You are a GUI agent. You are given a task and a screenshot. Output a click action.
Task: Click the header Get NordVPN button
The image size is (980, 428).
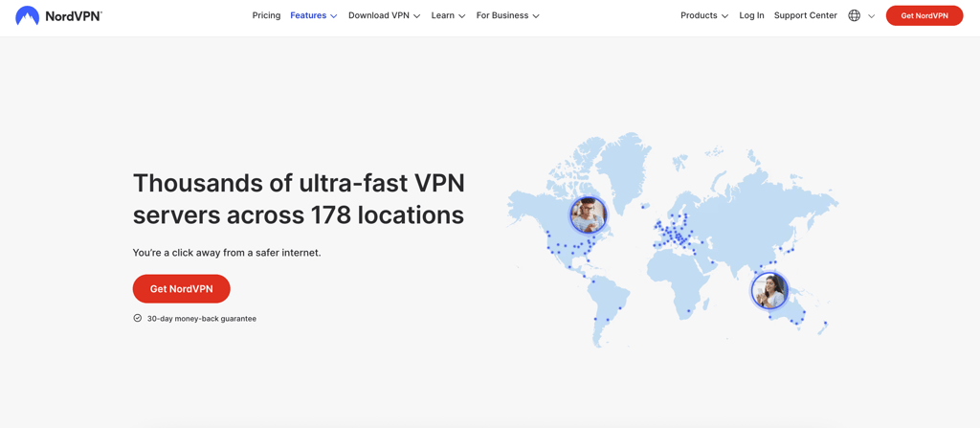click(x=924, y=15)
